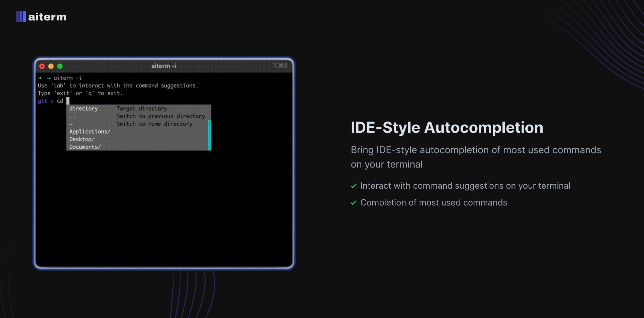The width and height of the screenshot is (644, 318).
Task: Click the purple aiterm logo icon
Action: click(x=21, y=17)
